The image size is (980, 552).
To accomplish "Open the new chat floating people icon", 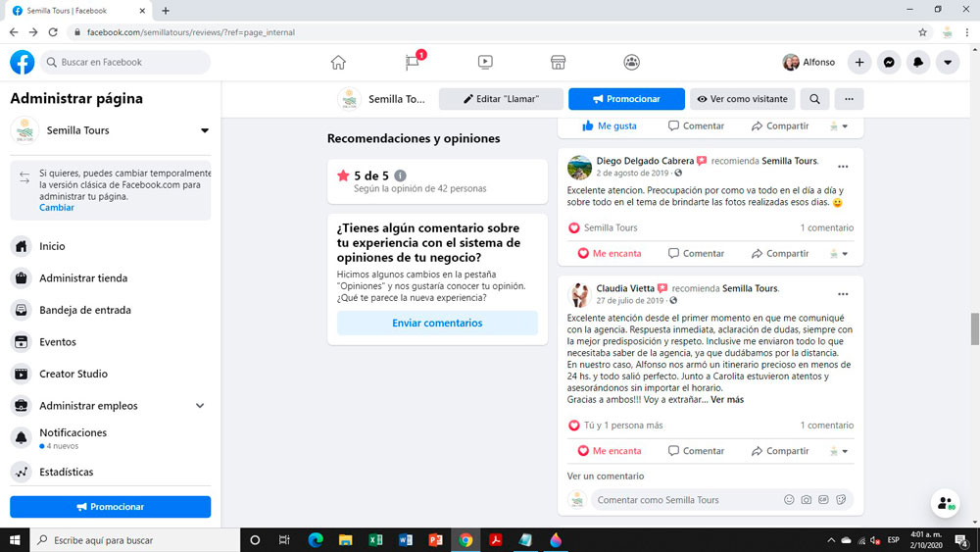I will pyautogui.click(x=945, y=503).
